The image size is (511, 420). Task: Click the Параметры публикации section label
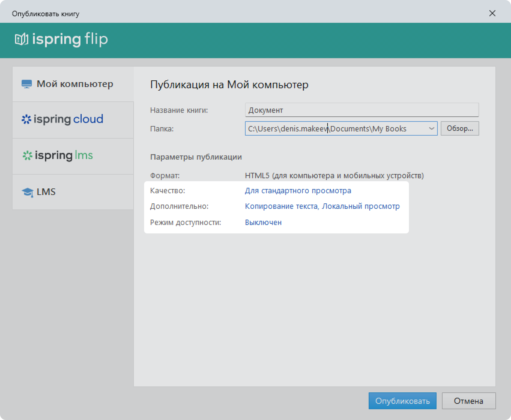coord(196,157)
